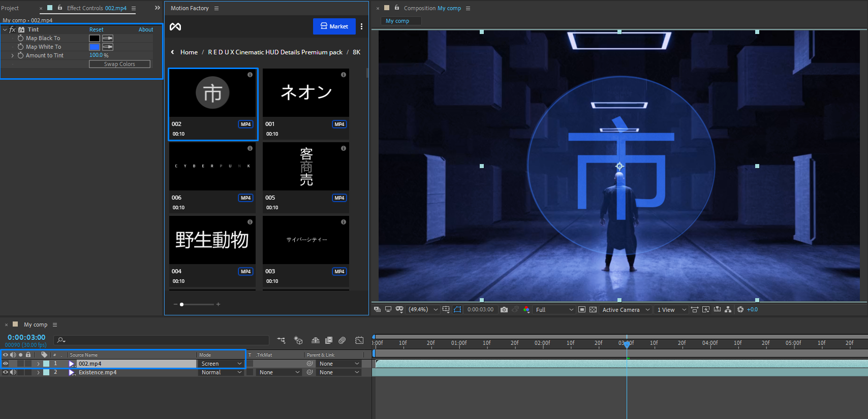This screenshot has width=868, height=419.
Task: Select the 004 clip thumbnail
Action: coord(212,240)
